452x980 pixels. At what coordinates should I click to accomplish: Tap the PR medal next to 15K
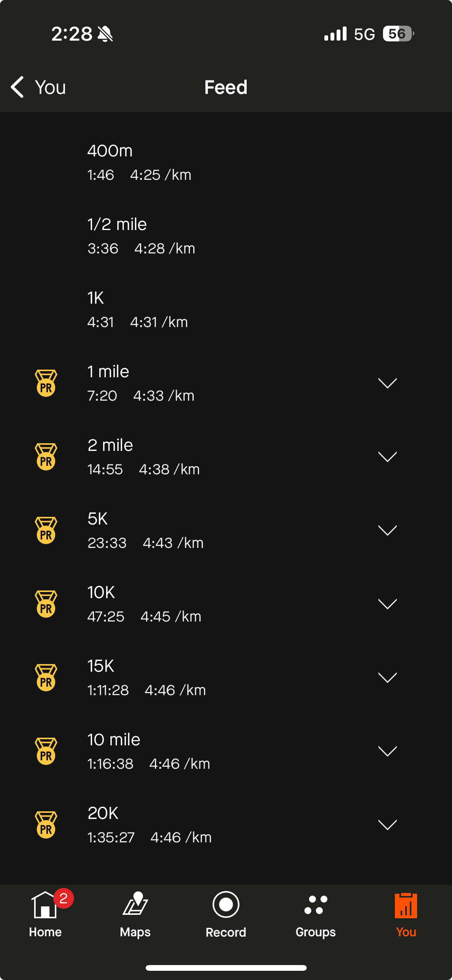tap(46, 677)
